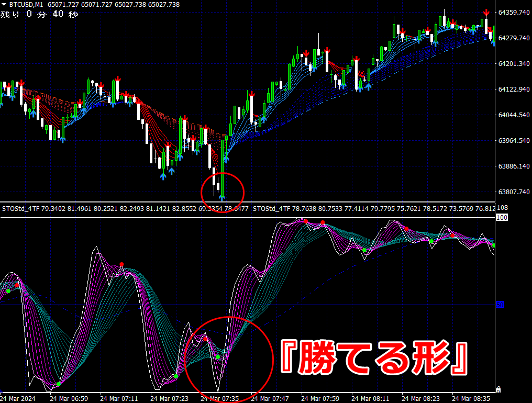Click the 24 Mar 07:23 time label
532x403 pixels.
point(169,399)
